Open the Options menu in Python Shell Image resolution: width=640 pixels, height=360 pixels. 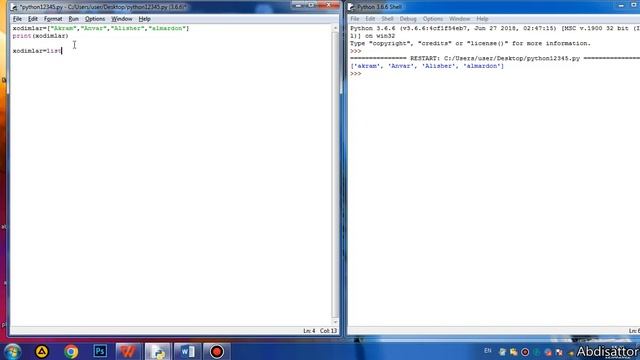click(x=433, y=19)
